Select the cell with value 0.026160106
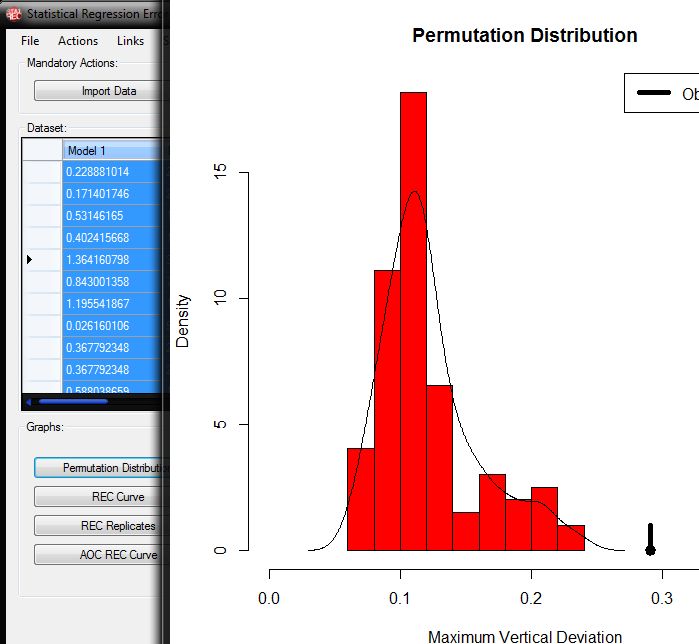 coord(112,326)
